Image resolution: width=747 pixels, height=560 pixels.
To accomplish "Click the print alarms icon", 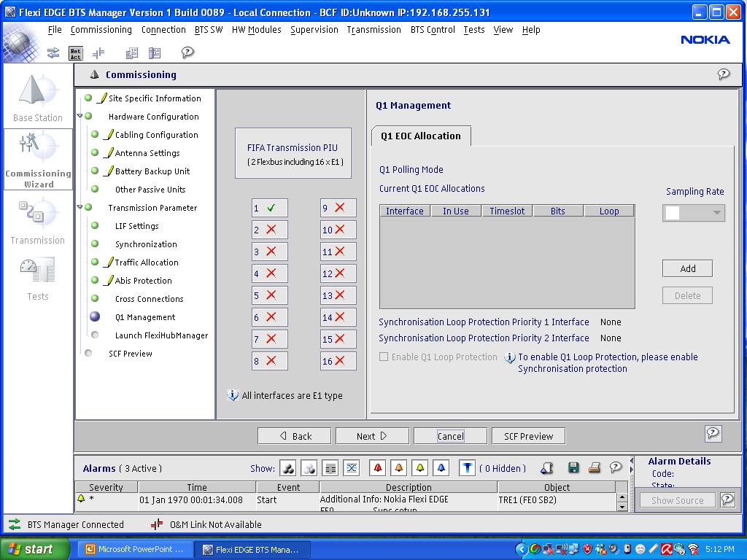I will (x=595, y=468).
